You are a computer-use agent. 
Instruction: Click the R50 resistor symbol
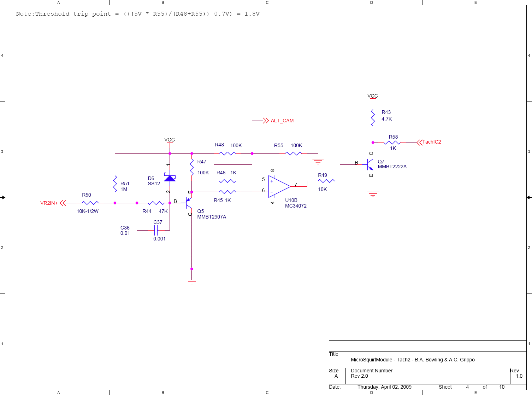pos(90,203)
